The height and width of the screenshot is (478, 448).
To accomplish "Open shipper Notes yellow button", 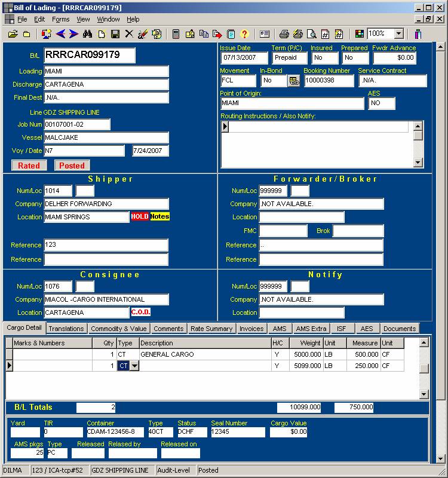I will pyautogui.click(x=159, y=216).
